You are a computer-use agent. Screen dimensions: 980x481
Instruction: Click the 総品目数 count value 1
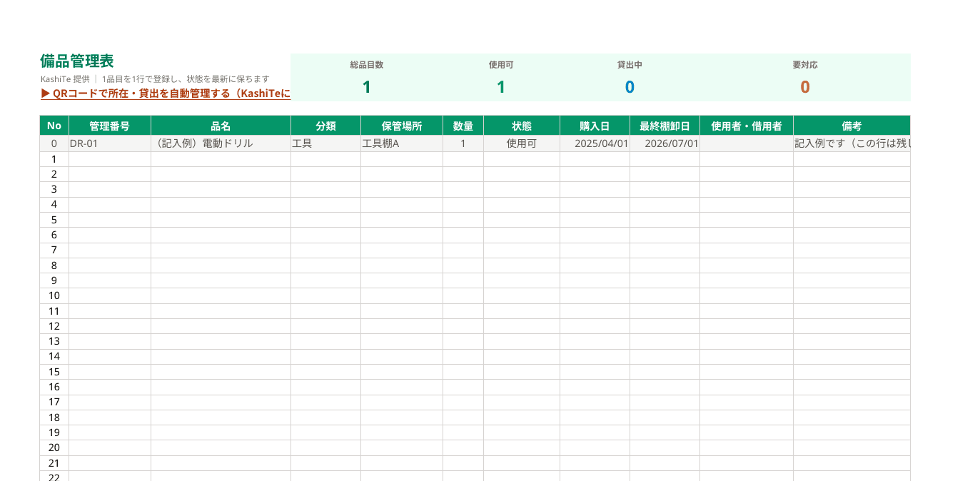click(367, 87)
